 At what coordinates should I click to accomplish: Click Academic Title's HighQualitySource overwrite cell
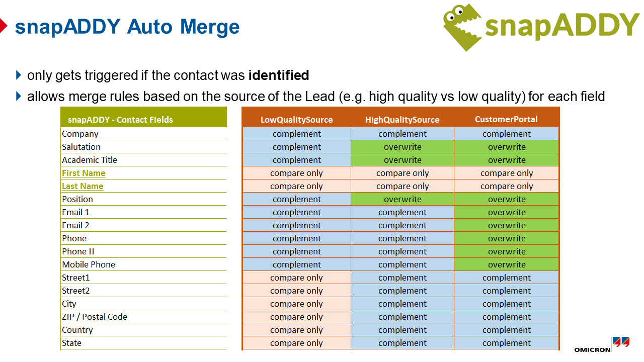coord(403,160)
